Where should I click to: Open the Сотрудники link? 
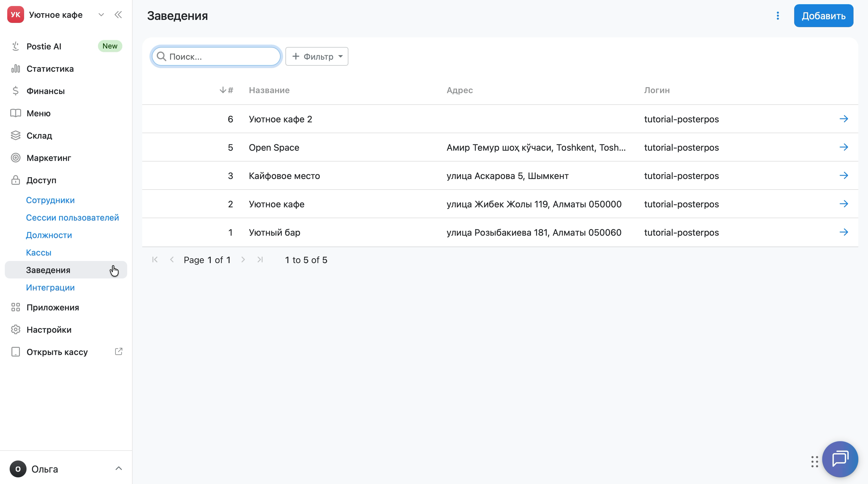pyautogui.click(x=50, y=200)
